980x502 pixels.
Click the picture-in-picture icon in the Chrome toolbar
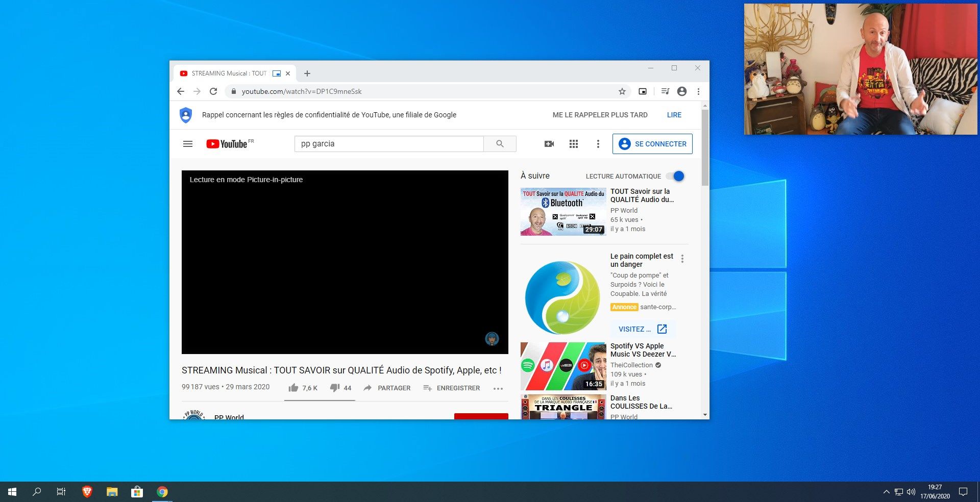643,91
